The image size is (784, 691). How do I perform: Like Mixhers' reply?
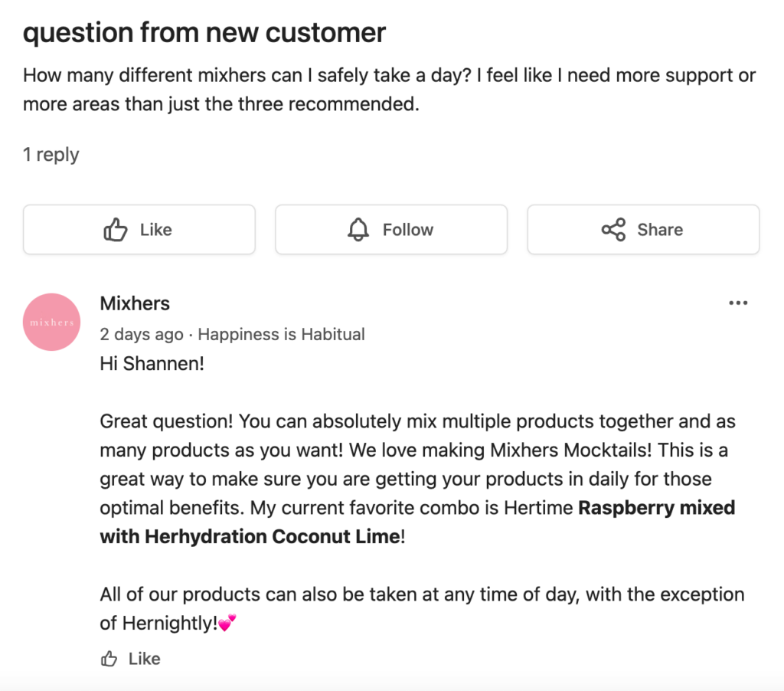tap(130, 658)
